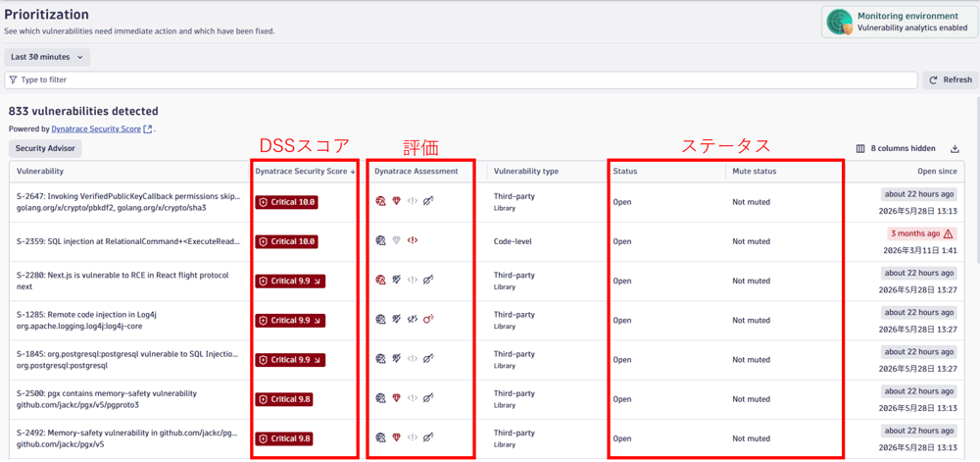The height and width of the screenshot is (462, 980).
Task: Click the Monitoring environment status panel
Action: tap(899, 23)
